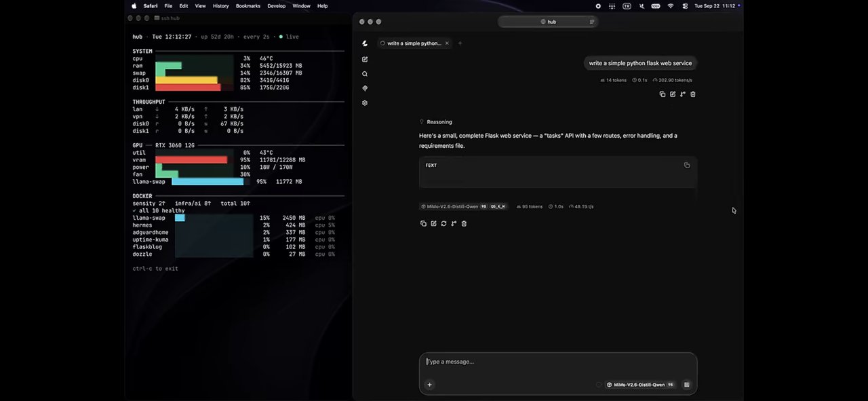Open the Develop menu

(x=277, y=6)
